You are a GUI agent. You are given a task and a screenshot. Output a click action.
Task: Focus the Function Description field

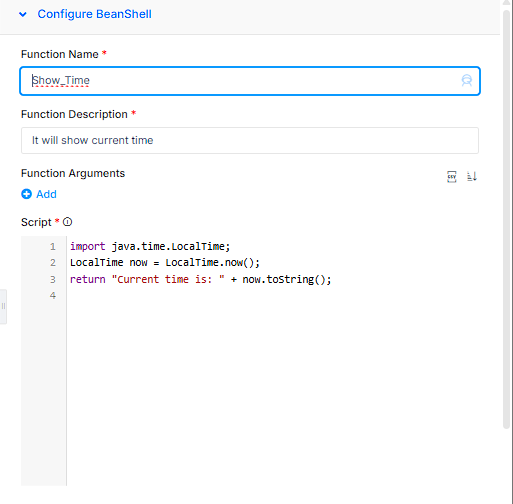point(250,140)
